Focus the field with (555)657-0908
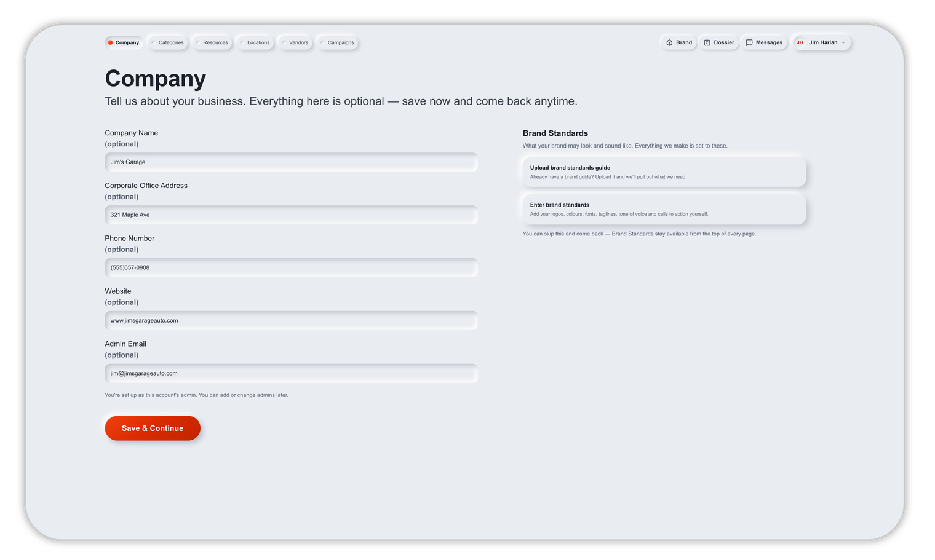This screenshot has height=560, width=935. 291,268
